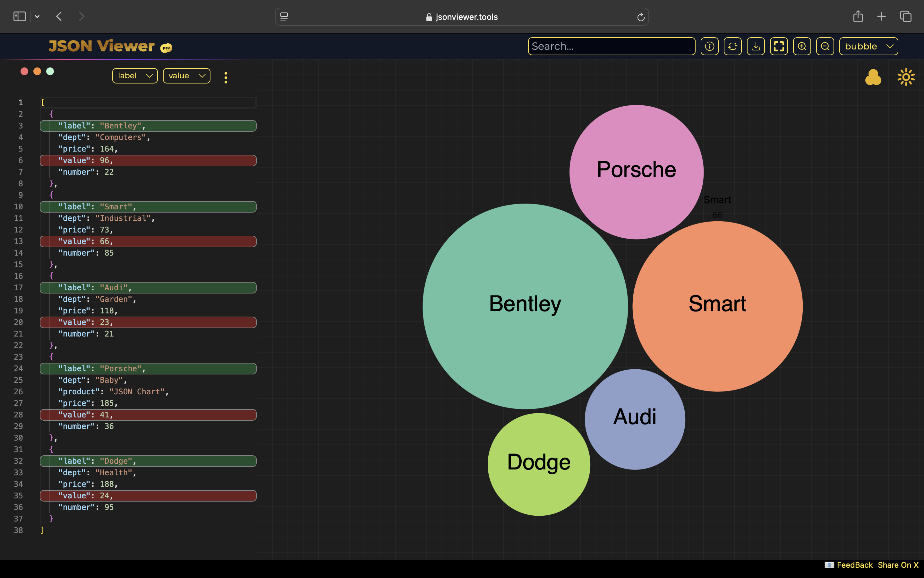Click the line "value": 24

tap(148, 496)
